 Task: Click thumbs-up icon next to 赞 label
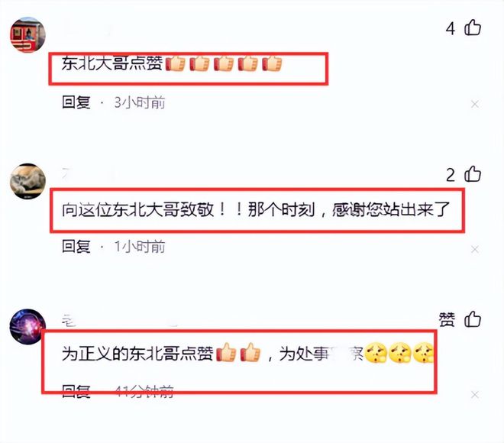(x=473, y=319)
